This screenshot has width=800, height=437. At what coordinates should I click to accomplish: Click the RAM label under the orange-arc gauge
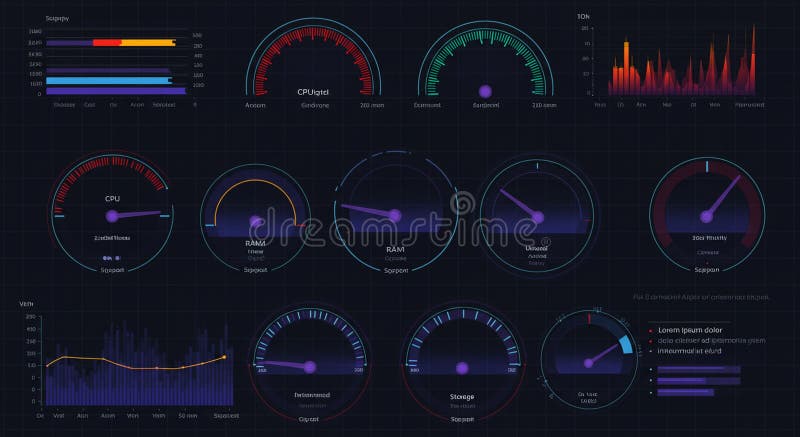click(x=255, y=243)
